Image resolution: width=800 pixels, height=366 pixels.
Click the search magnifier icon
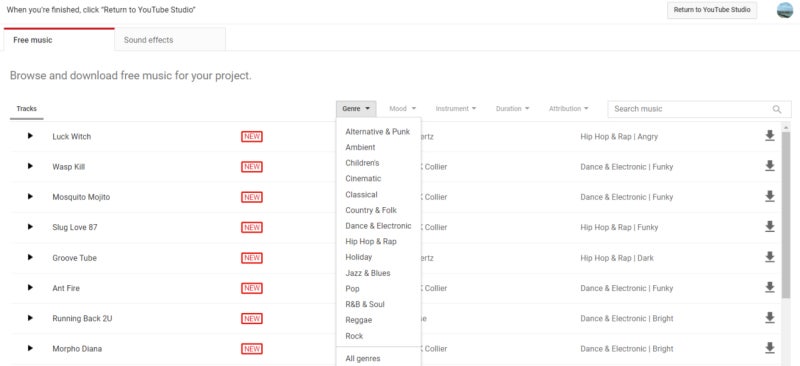[777, 109]
